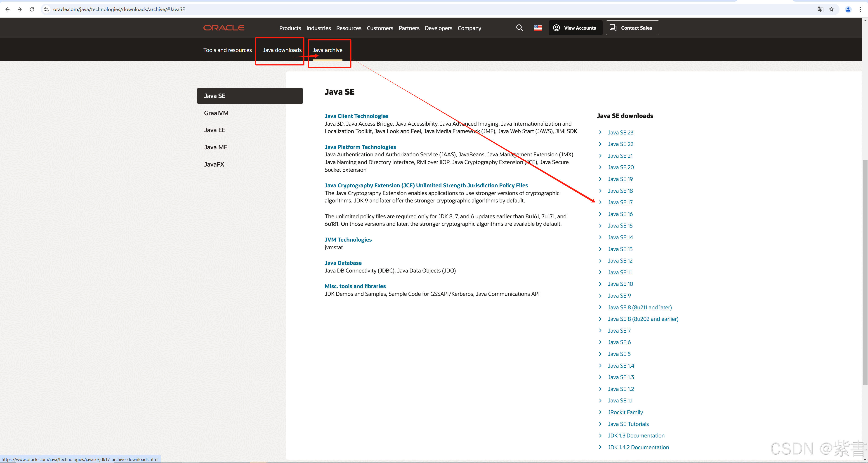Click site information icon in address bar
This screenshot has width=868, height=463.
tap(47, 9)
